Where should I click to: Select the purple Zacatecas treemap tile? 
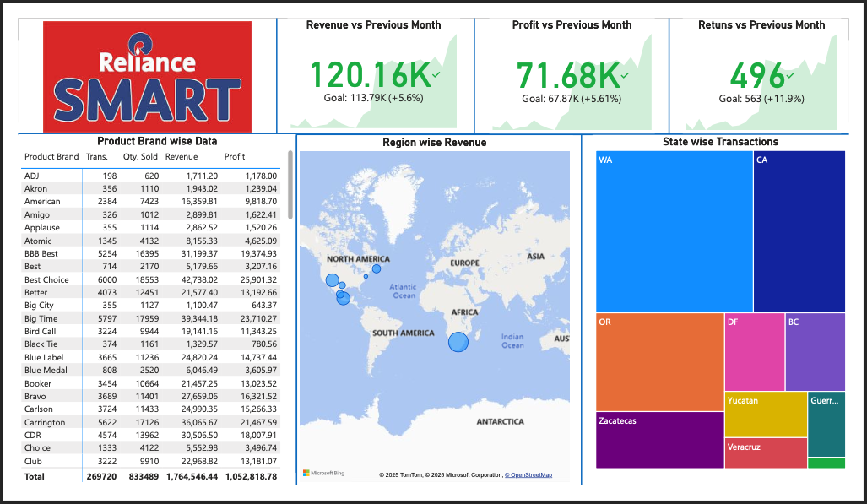pos(659,440)
